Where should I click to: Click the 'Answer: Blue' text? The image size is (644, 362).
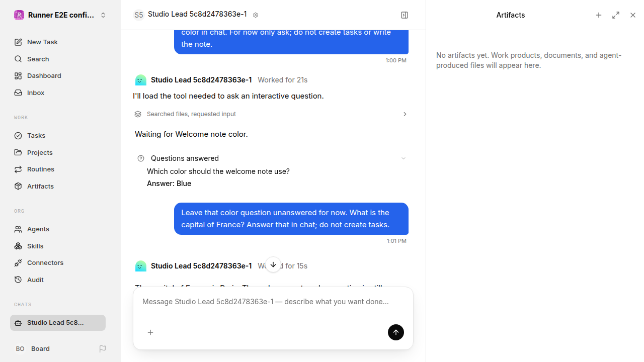click(169, 184)
